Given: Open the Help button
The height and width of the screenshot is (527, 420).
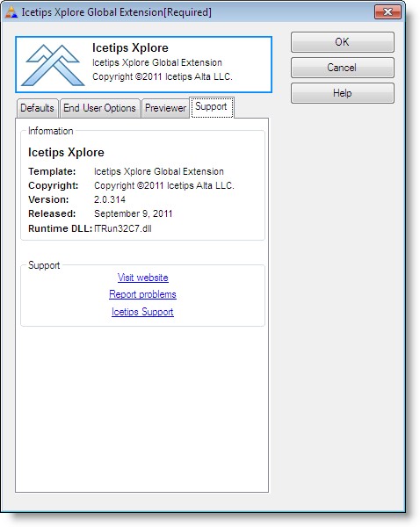Looking at the screenshot, I should (343, 93).
